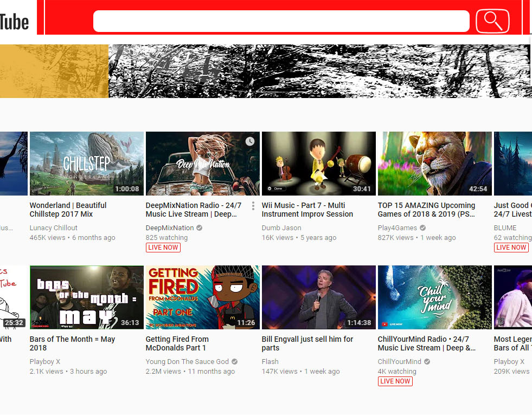This screenshot has height=416, width=532.
Task: Click title 'Bill Engvall just sell him for parts'
Action: click(307, 343)
